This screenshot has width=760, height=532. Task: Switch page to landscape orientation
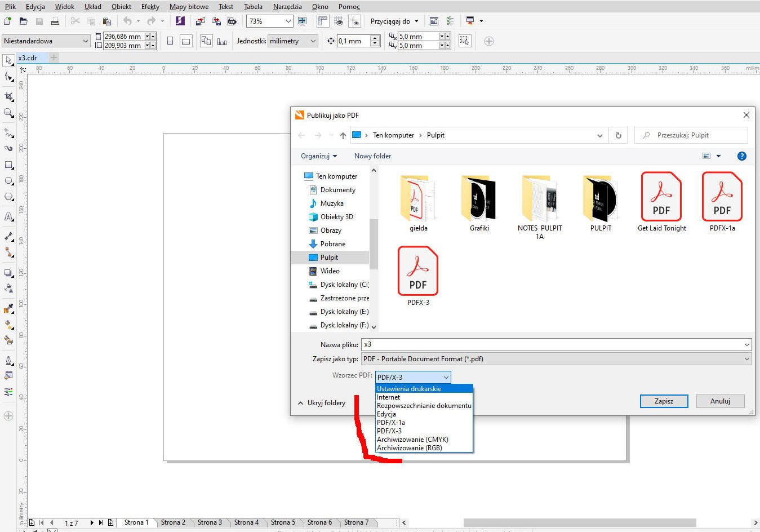(186, 41)
